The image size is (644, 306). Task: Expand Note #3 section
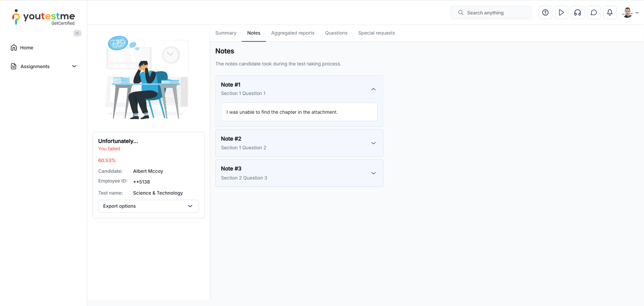click(x=373, y=173)
